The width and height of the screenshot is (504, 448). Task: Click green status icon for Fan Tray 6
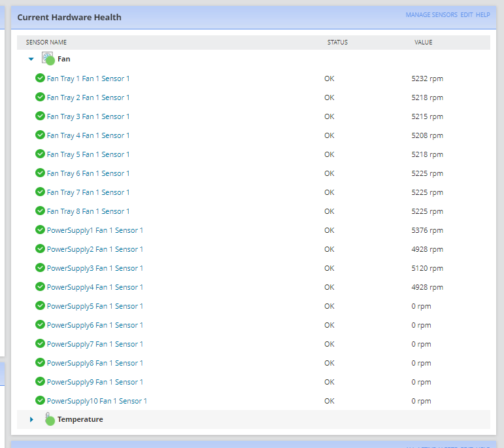(40, 173)
